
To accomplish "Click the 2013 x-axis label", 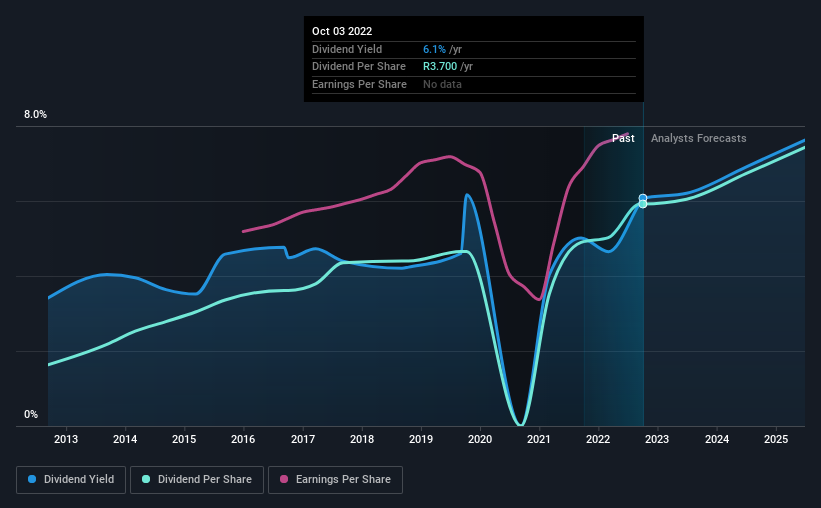I will [x=66, y=439].
